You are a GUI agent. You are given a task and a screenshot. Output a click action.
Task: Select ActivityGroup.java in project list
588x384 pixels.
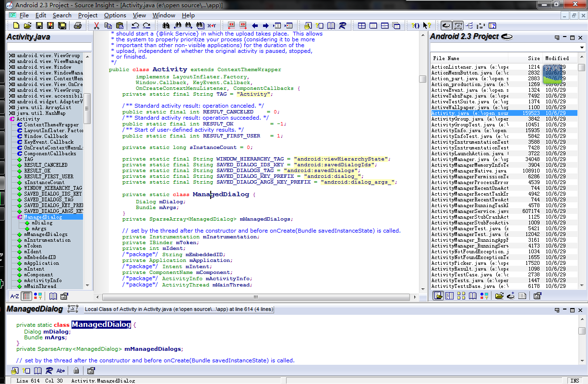click(504, 119)
